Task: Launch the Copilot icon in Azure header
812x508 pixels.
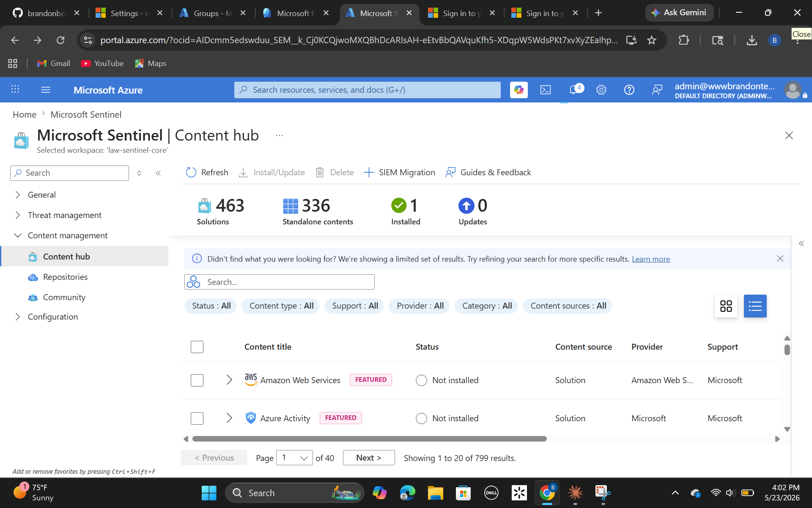Action: click(x=518, y=90)
